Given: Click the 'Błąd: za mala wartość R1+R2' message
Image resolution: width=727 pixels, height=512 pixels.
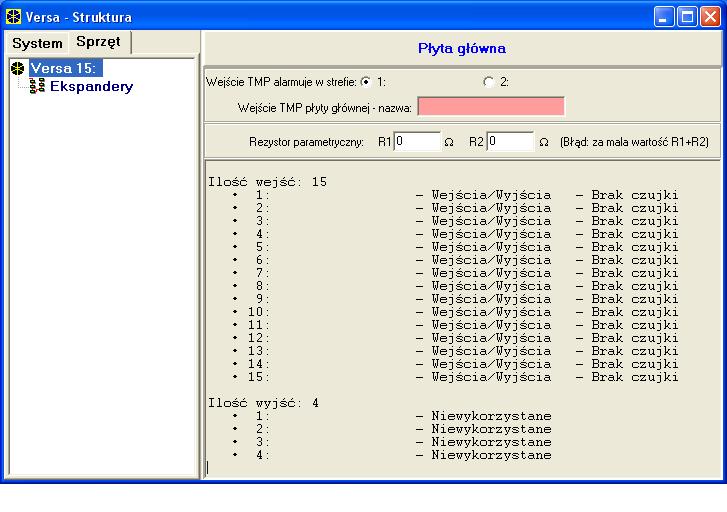Looking at the screenshot, I should [x=634, y=142].
